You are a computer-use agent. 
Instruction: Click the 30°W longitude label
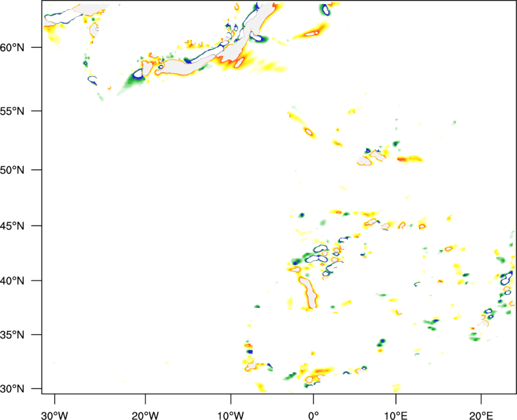pos(54,415)
